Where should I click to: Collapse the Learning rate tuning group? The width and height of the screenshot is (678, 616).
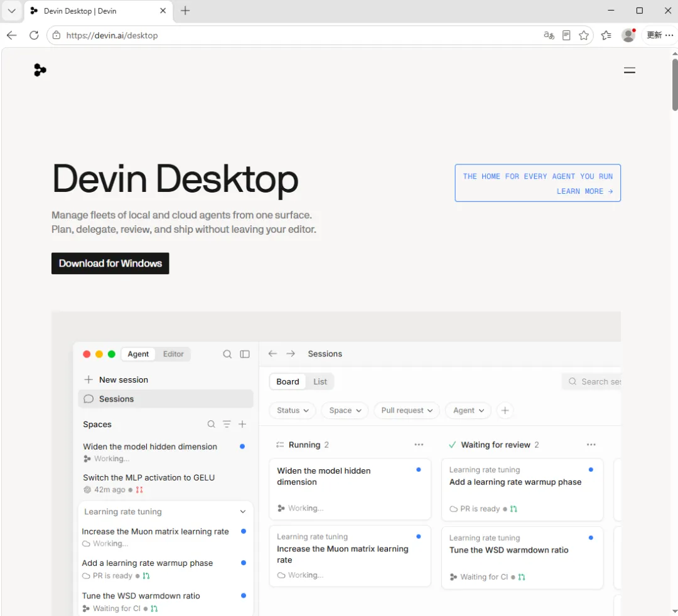[x=243, y=511]
